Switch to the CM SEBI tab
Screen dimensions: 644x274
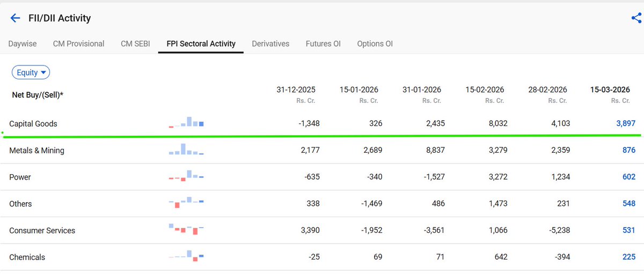point(135,43)
